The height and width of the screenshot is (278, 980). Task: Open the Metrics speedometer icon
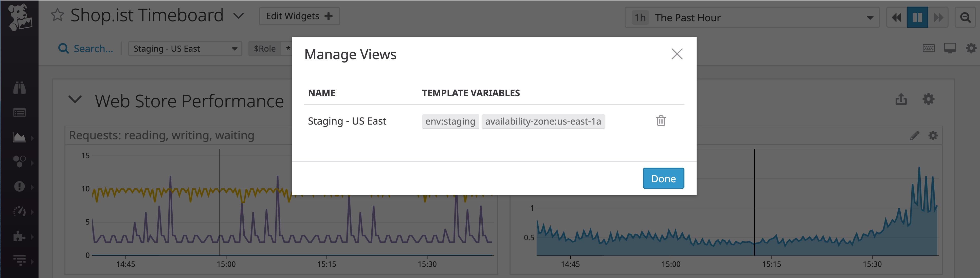point(20,212)
